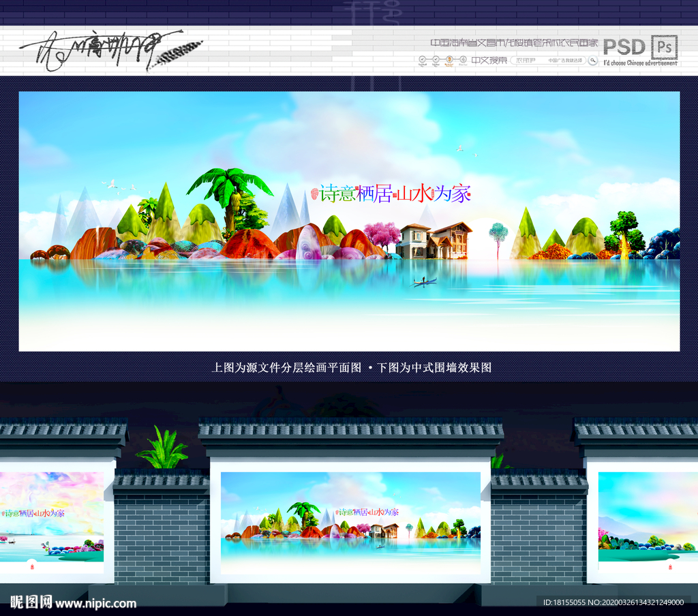Viewport: 698px width, 616px height.
Task: Click the 昵图网 logo at bottom left
Action: [31, 602]
